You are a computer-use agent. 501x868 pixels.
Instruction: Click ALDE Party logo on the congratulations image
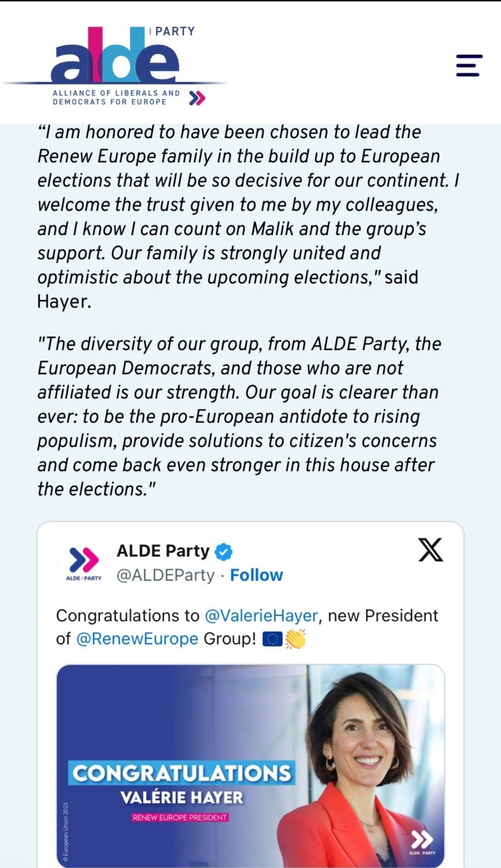pos(422,842)
